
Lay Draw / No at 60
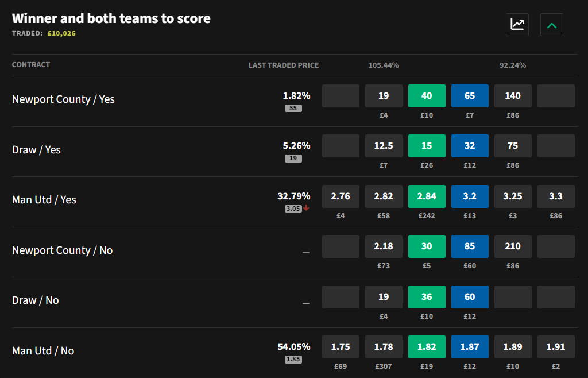tap(470, 297)
